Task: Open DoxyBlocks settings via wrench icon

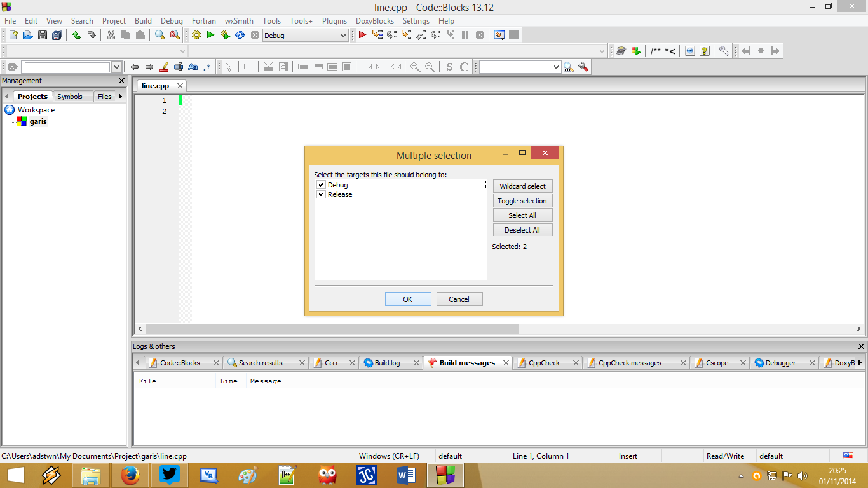Action: (724, 51)
